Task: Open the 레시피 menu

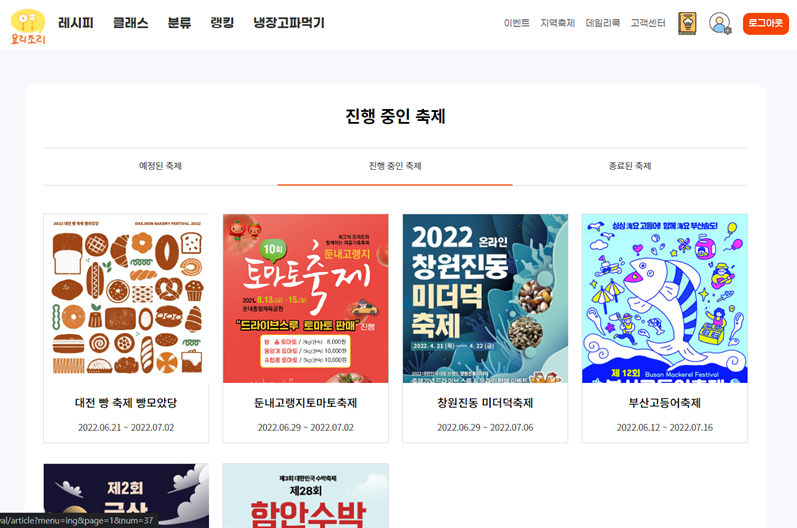Action: click(76, 23)
